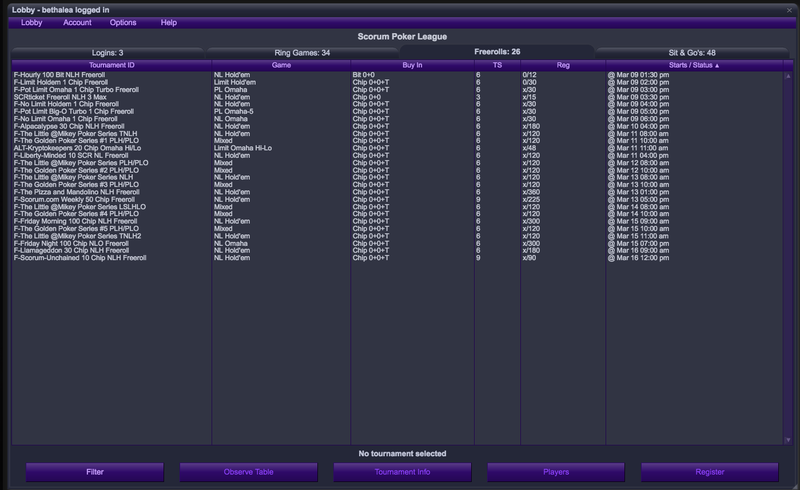The height and width of the screenshot is (490, 800).
Task: Sort by the TS column header
Action: (497, 65)
